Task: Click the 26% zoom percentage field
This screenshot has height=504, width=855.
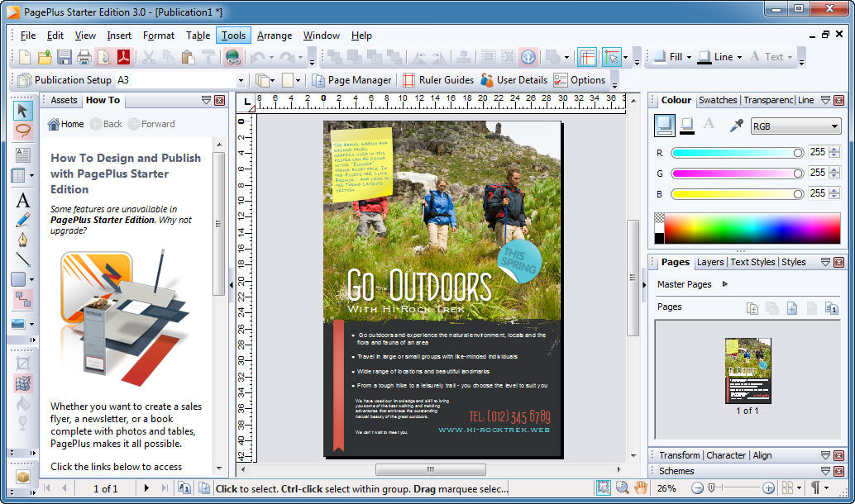Action: tap(666, 488)
